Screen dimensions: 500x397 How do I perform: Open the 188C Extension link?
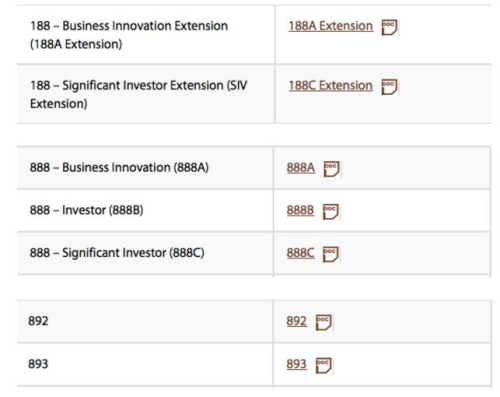pos(331,86)
